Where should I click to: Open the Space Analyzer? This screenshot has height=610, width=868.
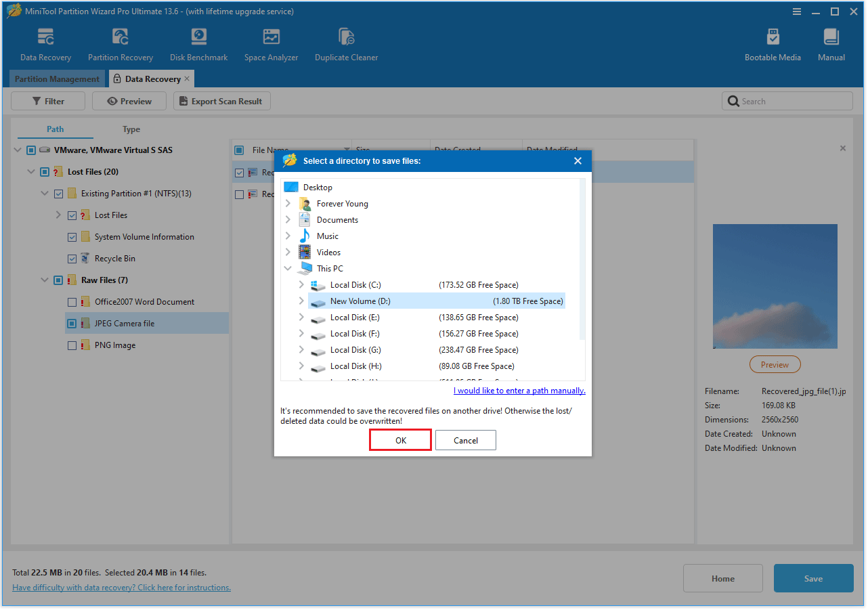click(271, 43)
